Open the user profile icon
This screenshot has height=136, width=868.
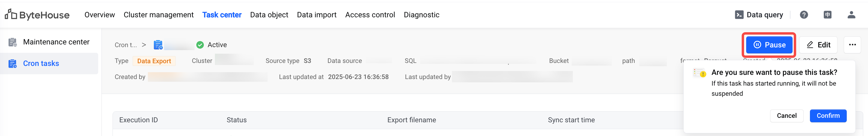coord(851,15)
